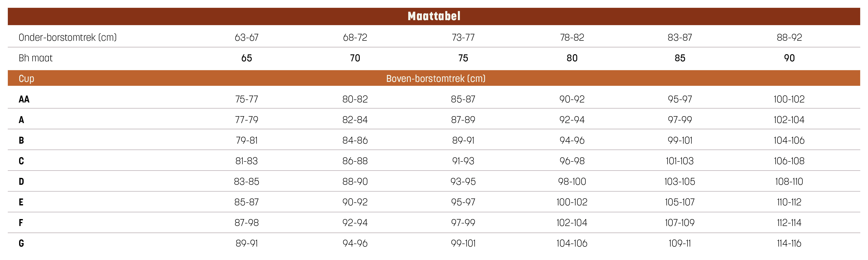868x260 pixels.
Task: Click the 89-91 cell in row B
Action: pyautogui.click(x=463, y=140)
